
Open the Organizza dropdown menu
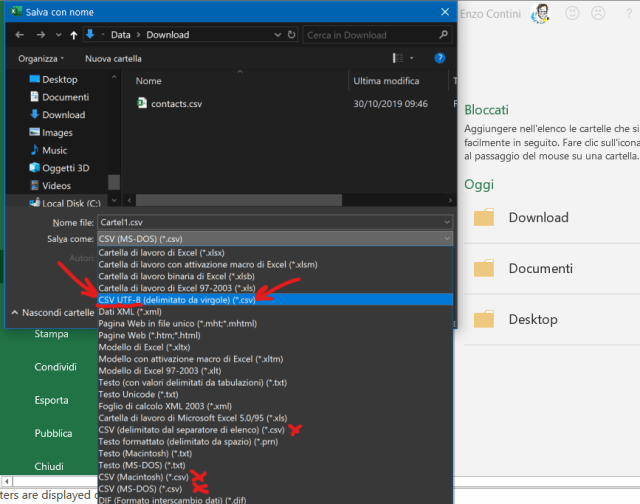41,59
